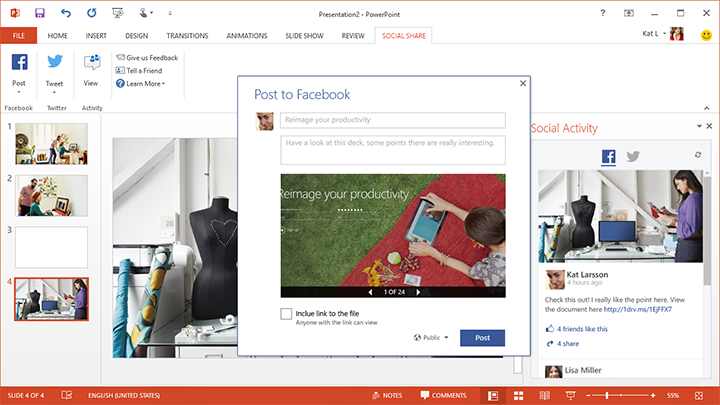720x405 pixels.
Task: Click the smiley feedback icon
Action: click(706, 35)
